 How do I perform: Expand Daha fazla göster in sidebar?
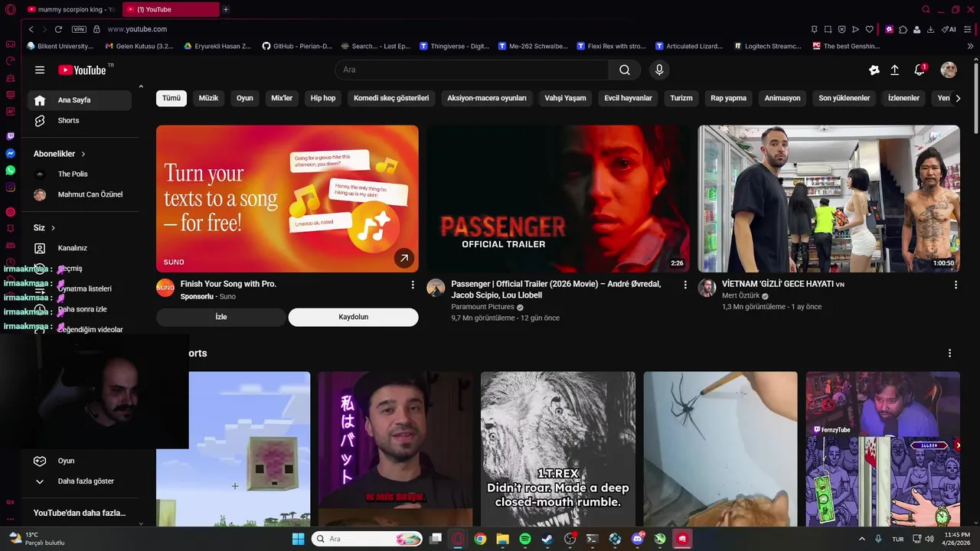(x=77, y=481)
